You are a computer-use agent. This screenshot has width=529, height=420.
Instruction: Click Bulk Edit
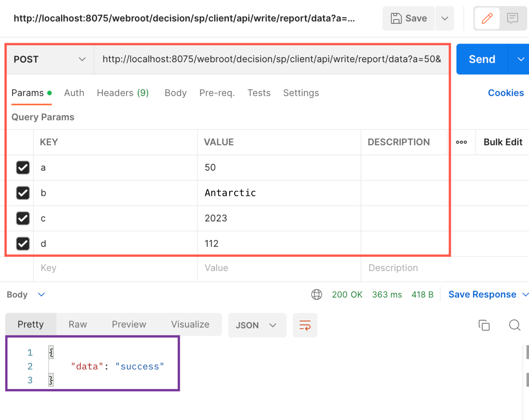pyautogui.click(x=503, y=142)
